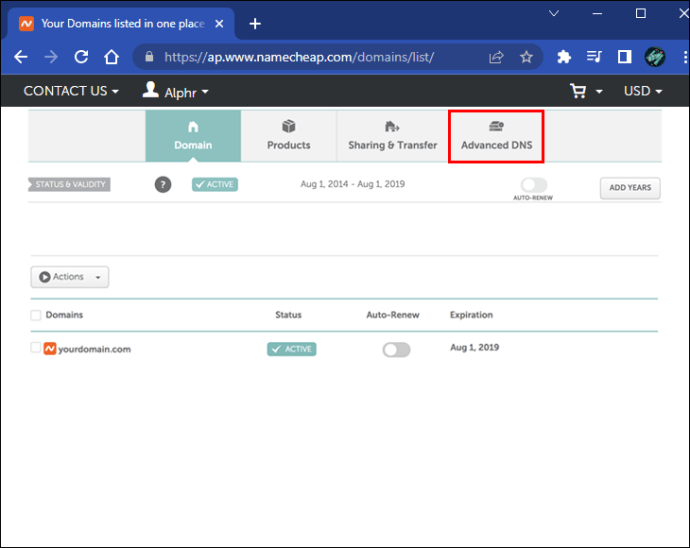
Task: Click the Domains column header
Action: click(64, 315)
